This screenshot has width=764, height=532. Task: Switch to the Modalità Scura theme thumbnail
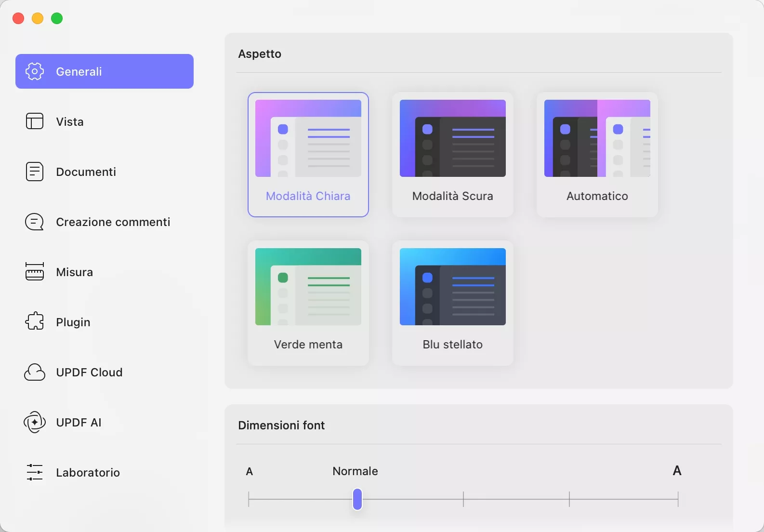pyautogui.click(x=453, y=138)
